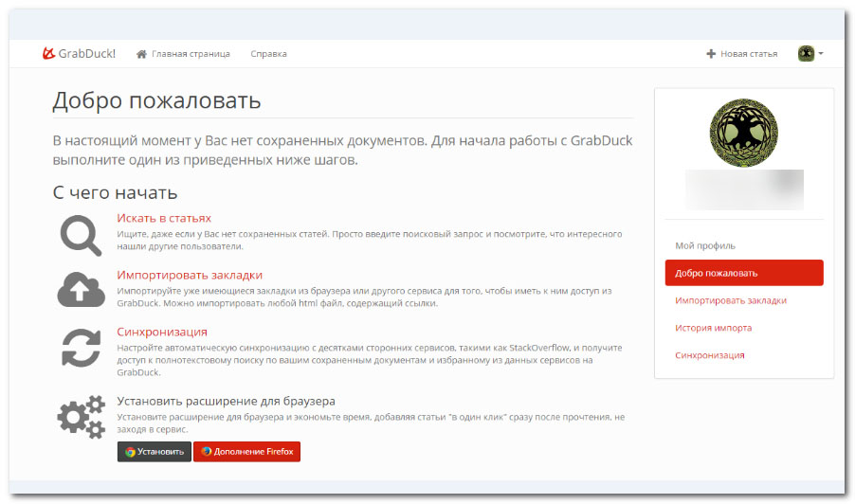
Task: Click the gears extension icon
Action: pyautogui.click(x=82, y=417)
